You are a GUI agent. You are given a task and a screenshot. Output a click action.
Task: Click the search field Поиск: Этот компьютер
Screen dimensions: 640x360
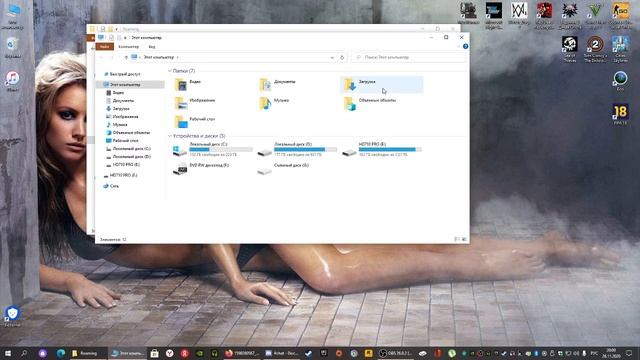point(408,58)
